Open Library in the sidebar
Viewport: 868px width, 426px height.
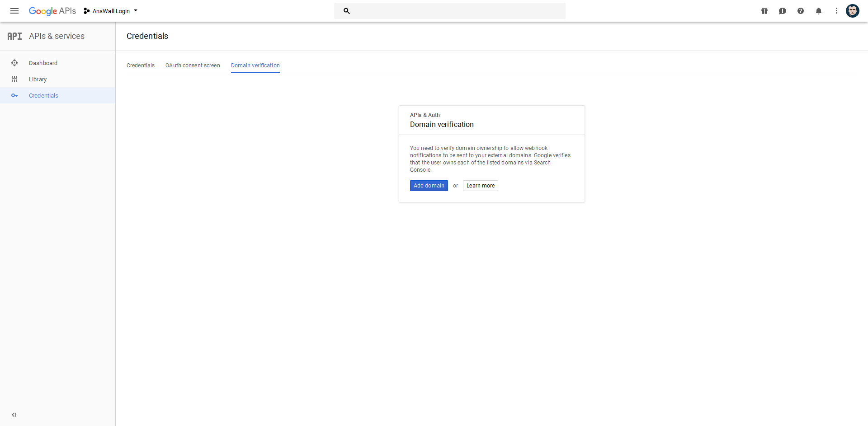57,79
